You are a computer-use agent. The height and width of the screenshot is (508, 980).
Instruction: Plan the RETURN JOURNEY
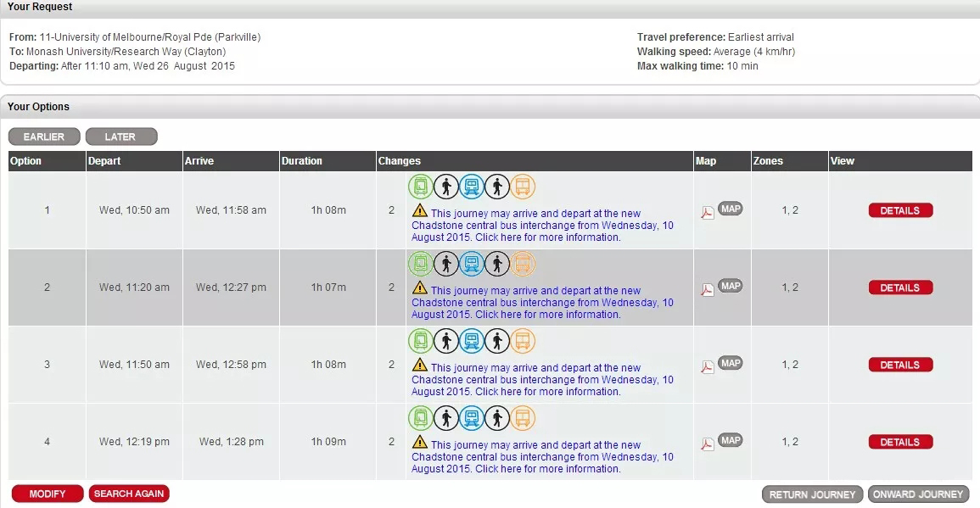coord(812,494)
